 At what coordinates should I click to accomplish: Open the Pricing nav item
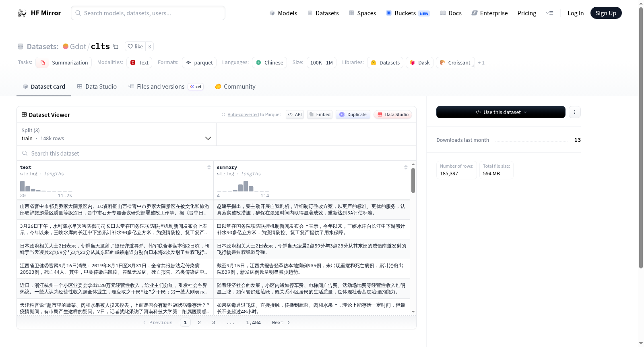coord(527,13)
